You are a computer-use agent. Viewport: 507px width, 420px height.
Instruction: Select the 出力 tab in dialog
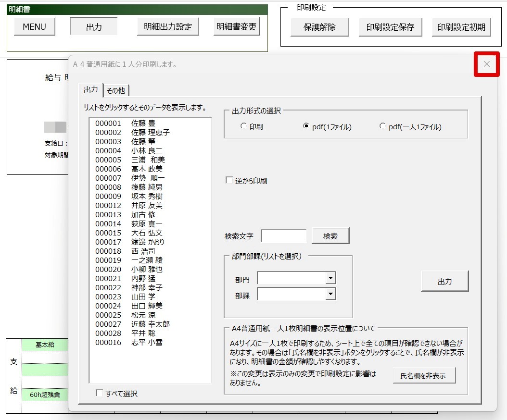pyautogui.click(x=90, y=89)
